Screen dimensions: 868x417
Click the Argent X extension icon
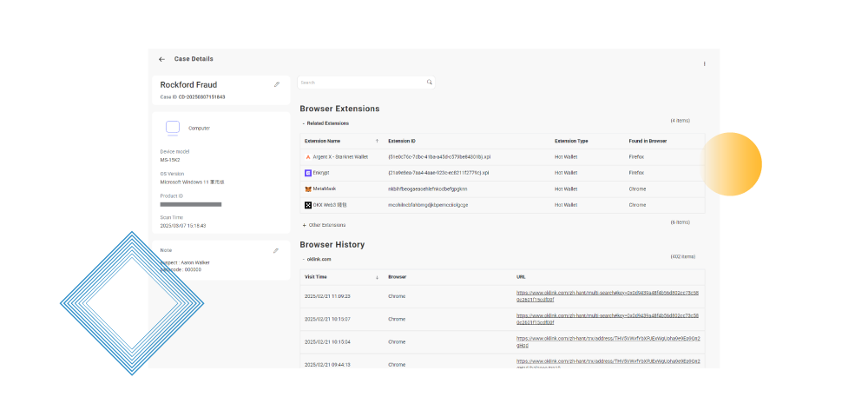[x=307, y=157]
